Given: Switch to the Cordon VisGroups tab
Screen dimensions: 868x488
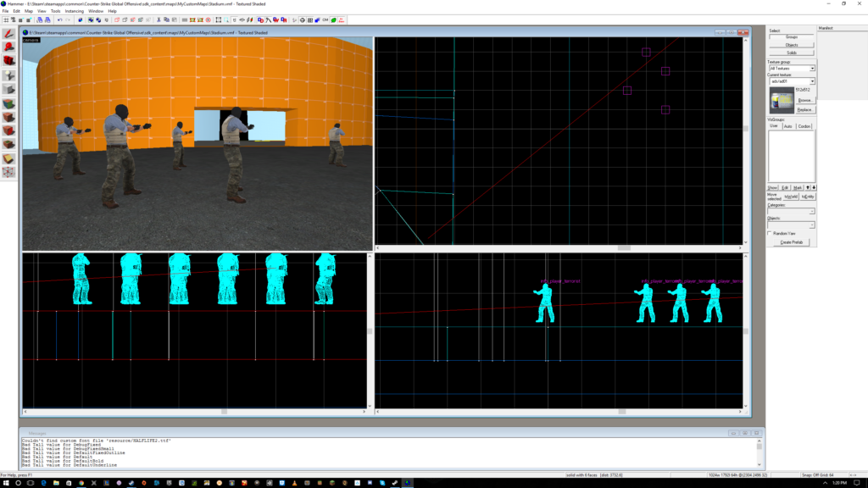Looking at the screenshot, I should pyautogui.click(x=804, y=126).
